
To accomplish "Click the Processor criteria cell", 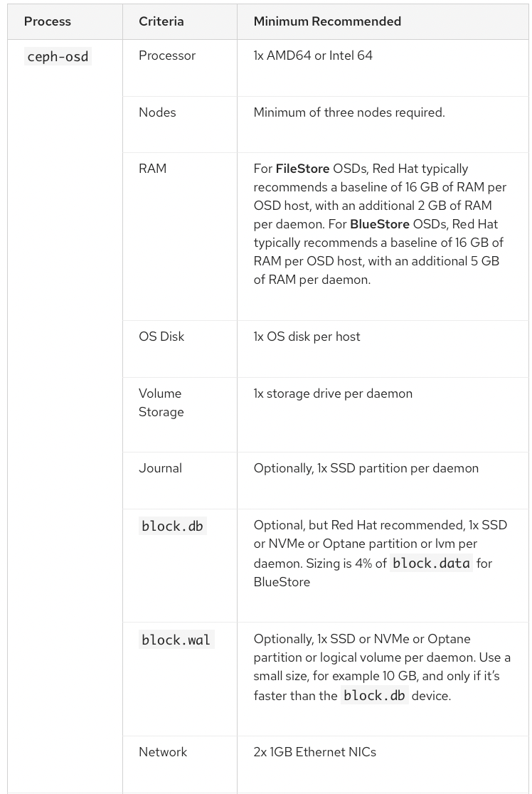I will click(167, 55).
